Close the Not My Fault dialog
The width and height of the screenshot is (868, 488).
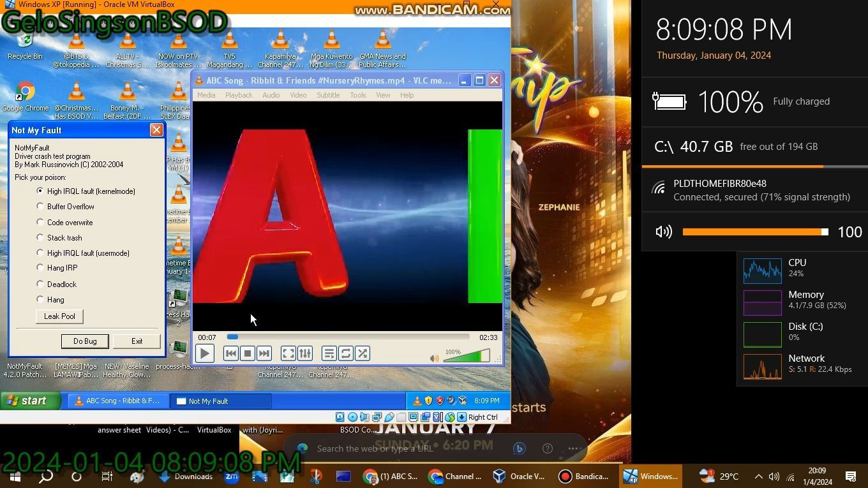(156, 130)
